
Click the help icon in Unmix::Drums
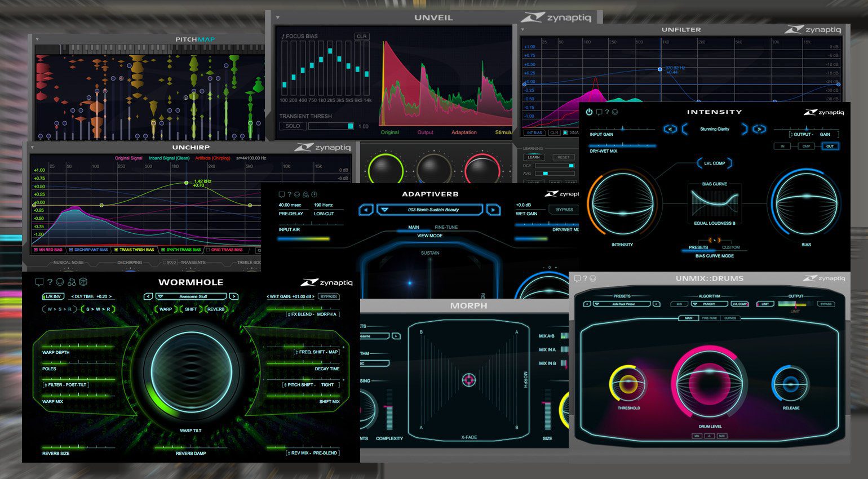pos(585,278)
